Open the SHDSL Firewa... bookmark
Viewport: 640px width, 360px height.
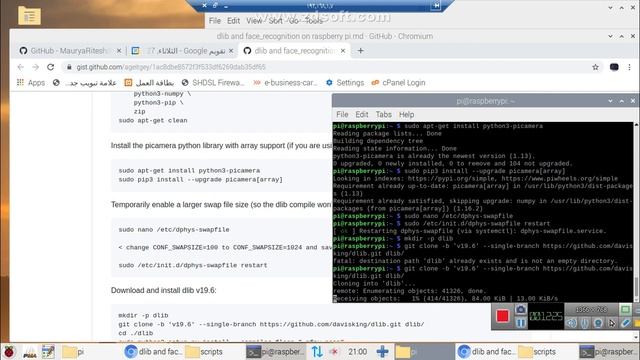213,82
